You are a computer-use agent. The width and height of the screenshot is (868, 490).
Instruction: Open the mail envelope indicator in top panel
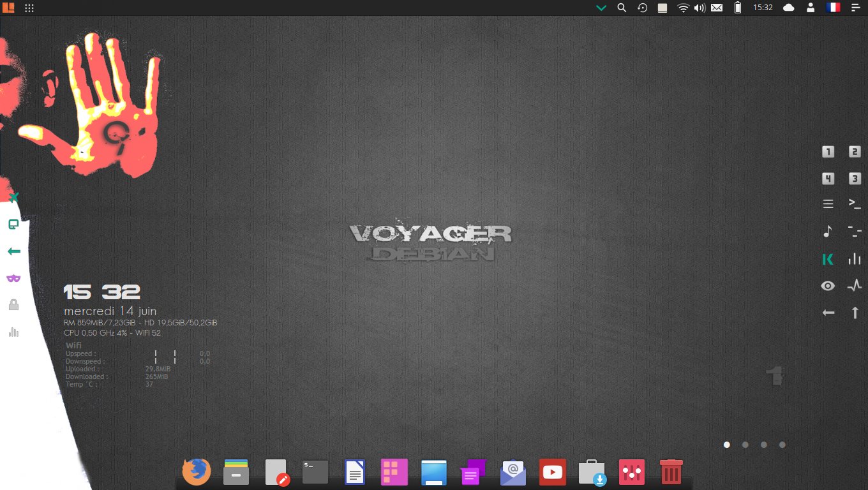(x=717, y=8)
